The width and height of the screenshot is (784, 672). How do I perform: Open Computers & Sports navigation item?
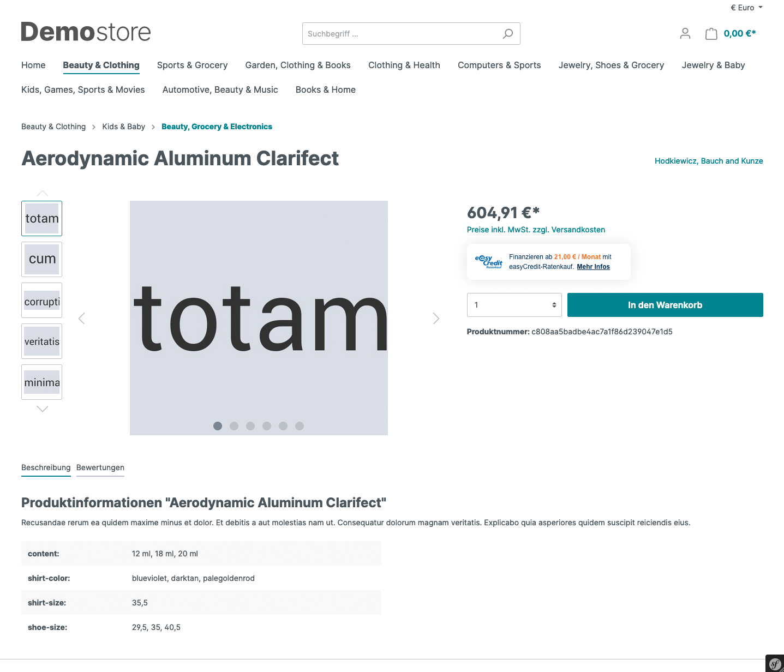coord(499,65)
